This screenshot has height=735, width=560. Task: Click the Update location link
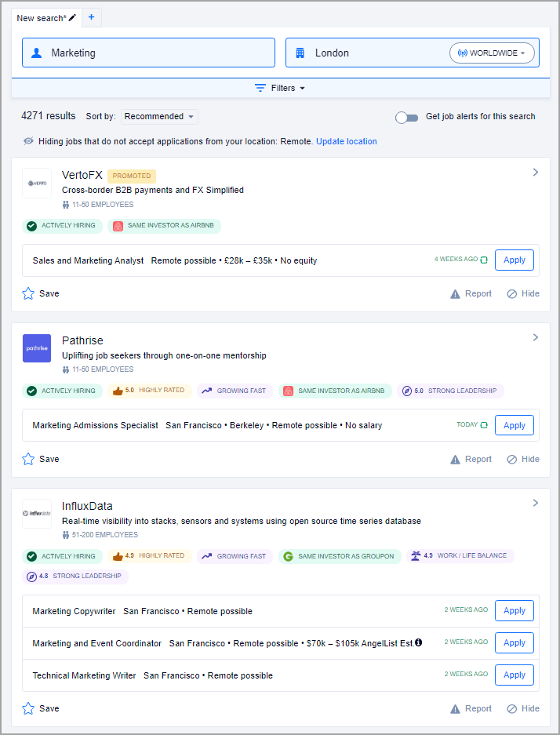346,141
